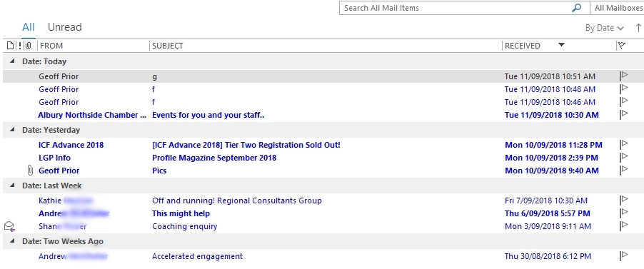Click the Fri 7/09/2018 10:30 AM date
Viewport: 644px width, 269px height.
[546, 201]
